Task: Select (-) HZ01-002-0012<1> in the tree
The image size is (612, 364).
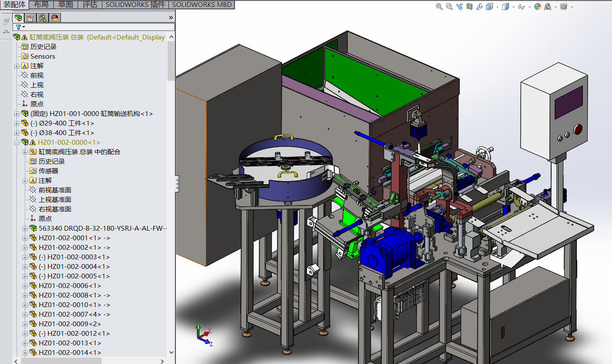Action: pos(74,333)
